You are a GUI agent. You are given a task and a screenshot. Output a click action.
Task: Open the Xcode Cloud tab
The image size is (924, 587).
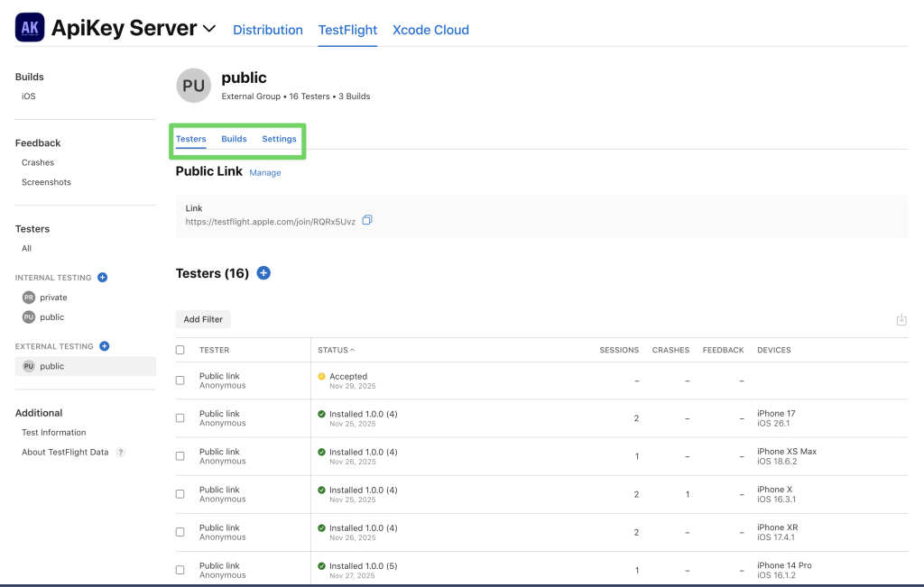click(x=430, y=30)
